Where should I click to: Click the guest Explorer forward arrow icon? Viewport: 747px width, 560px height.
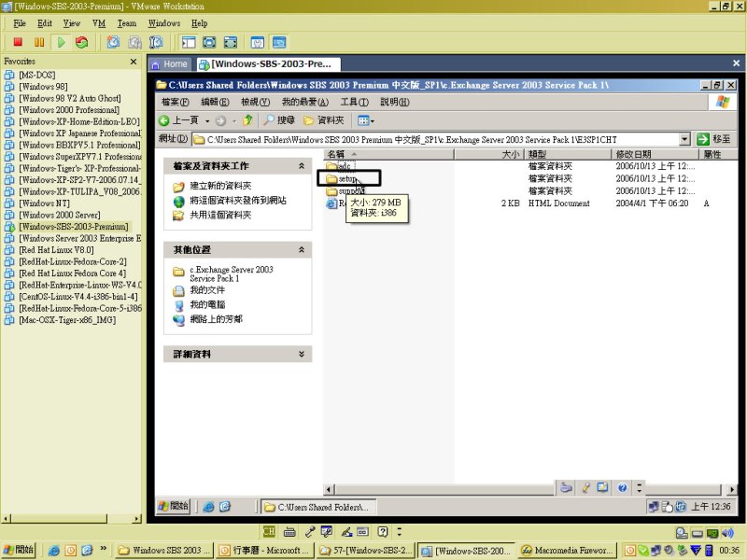click(220, 121)
